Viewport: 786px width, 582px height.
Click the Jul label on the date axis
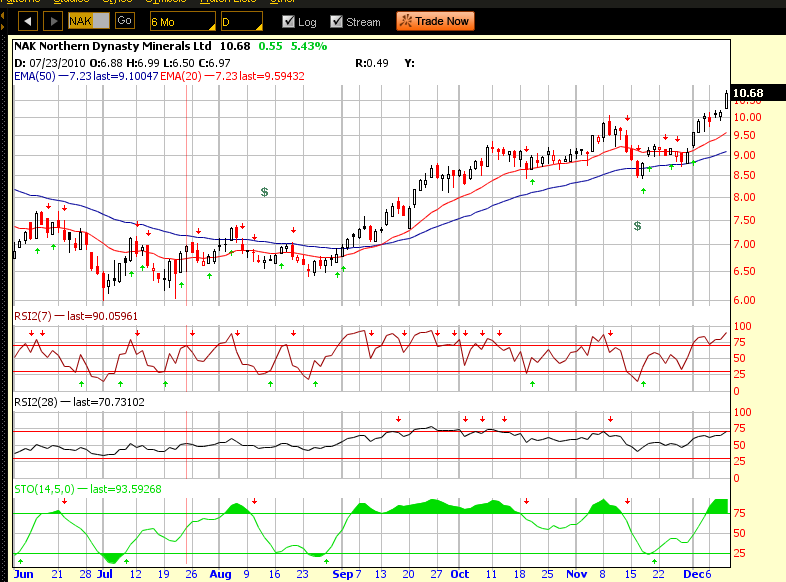(x=104, y=574)
